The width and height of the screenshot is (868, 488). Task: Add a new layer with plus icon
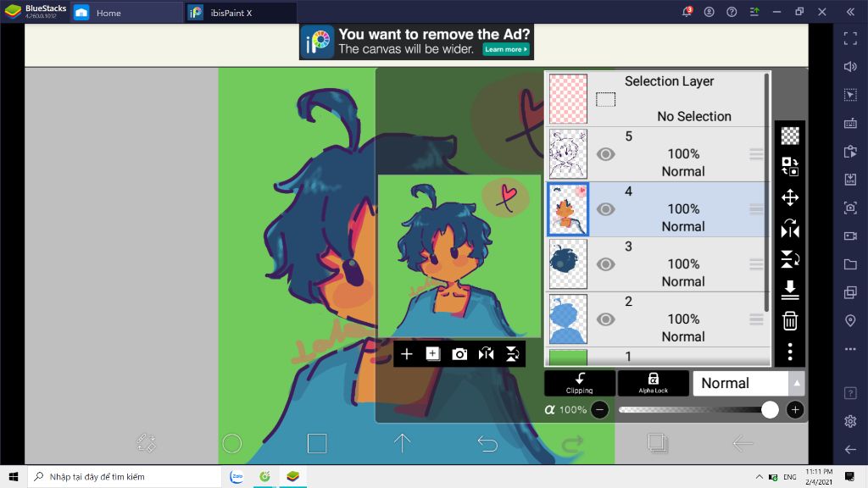(406, 354)
